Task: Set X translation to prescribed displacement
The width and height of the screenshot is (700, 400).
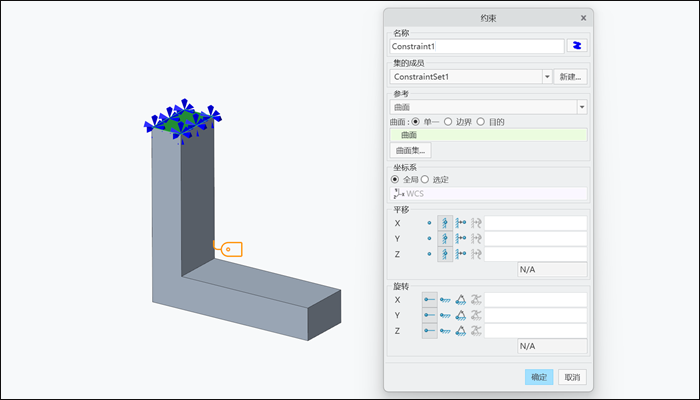Action: point(460,223)
